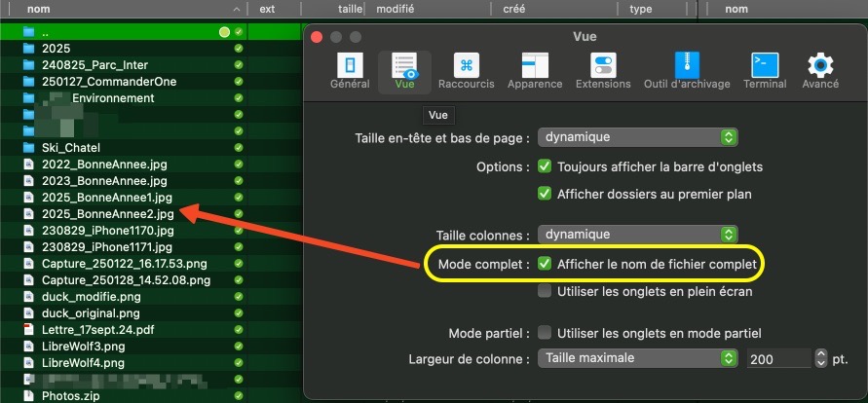Open the Outil d'archivage settings
Screen dimensions: 868x403
[687, 67]
